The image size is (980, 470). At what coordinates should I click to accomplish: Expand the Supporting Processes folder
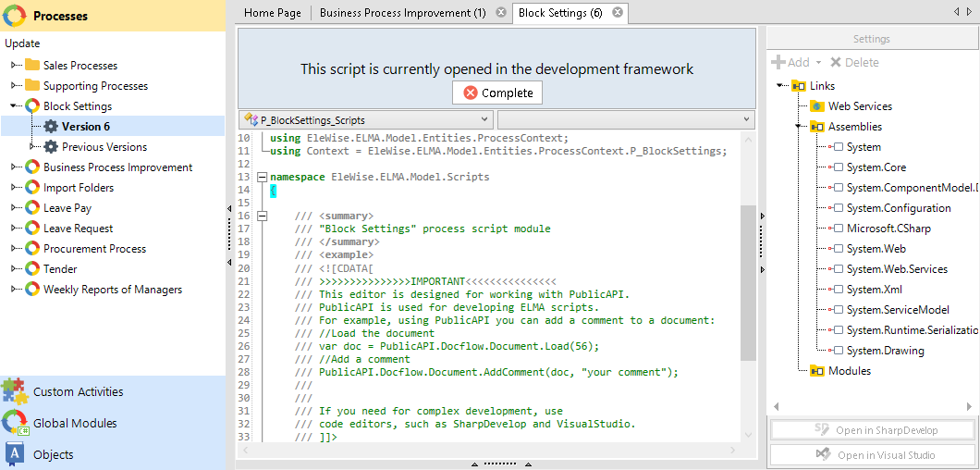13,86
